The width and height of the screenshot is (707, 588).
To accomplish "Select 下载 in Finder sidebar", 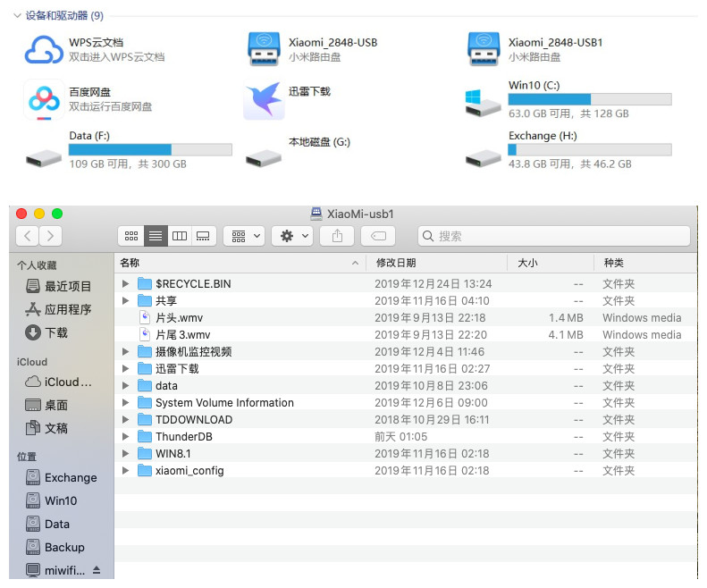I will point(55,332).
